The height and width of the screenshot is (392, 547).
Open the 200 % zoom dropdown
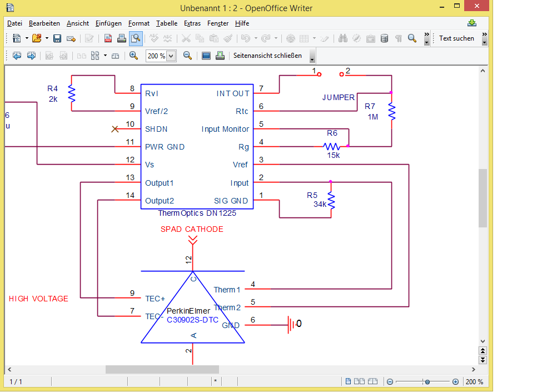[x=171, y=56]
